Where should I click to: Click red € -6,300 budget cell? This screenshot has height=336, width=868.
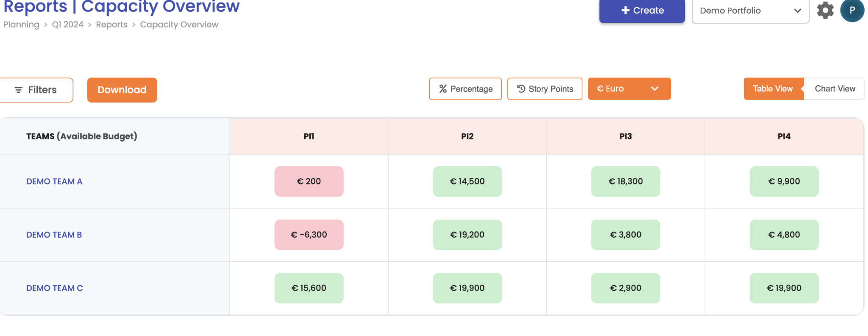309,235
